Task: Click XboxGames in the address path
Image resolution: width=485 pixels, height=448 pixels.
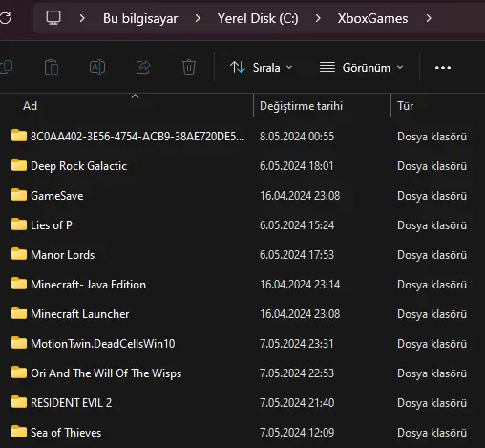Action: pyautogui.click(x=372, y=18)
